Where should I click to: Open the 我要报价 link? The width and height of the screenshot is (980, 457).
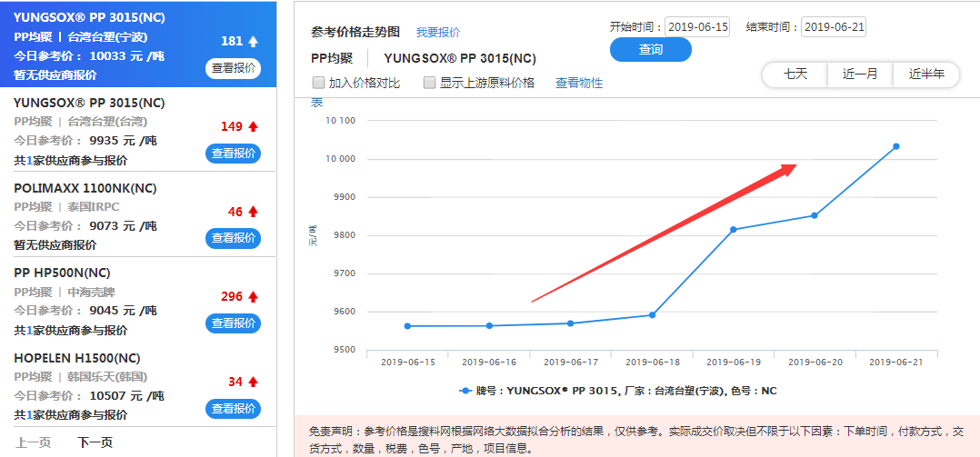[438, 32]
